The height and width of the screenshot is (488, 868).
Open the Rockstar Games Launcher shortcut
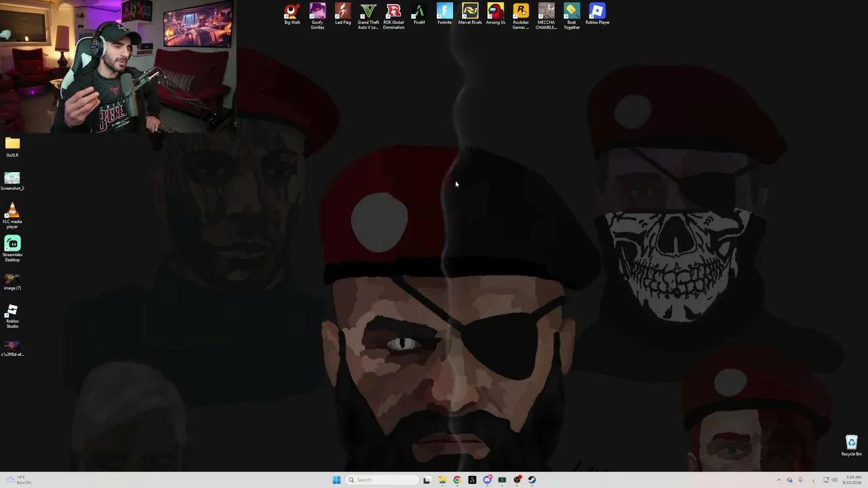coord(521,16)
